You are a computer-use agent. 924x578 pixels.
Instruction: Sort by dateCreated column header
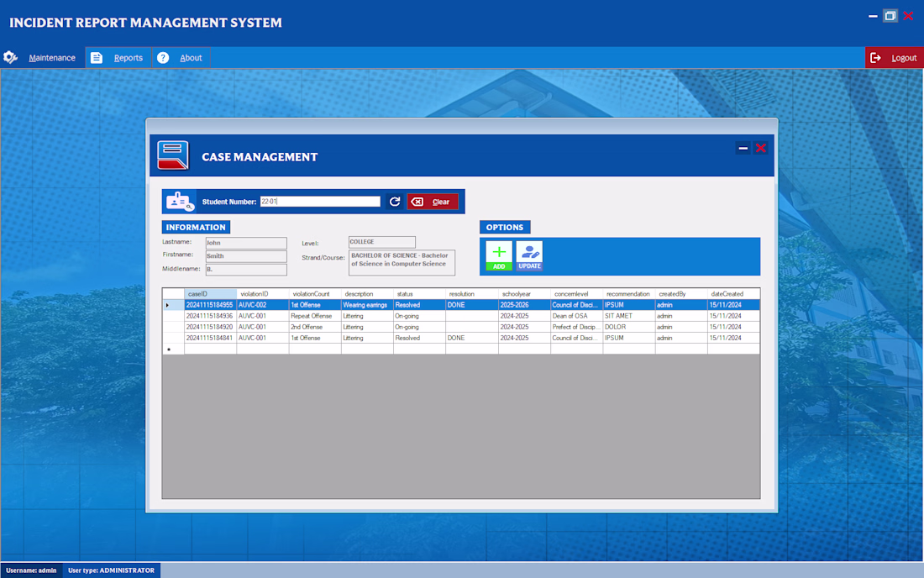733,293
